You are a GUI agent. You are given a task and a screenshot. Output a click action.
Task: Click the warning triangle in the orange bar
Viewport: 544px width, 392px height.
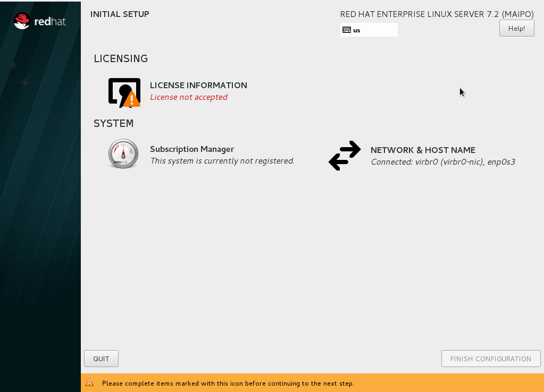[89, 382]
